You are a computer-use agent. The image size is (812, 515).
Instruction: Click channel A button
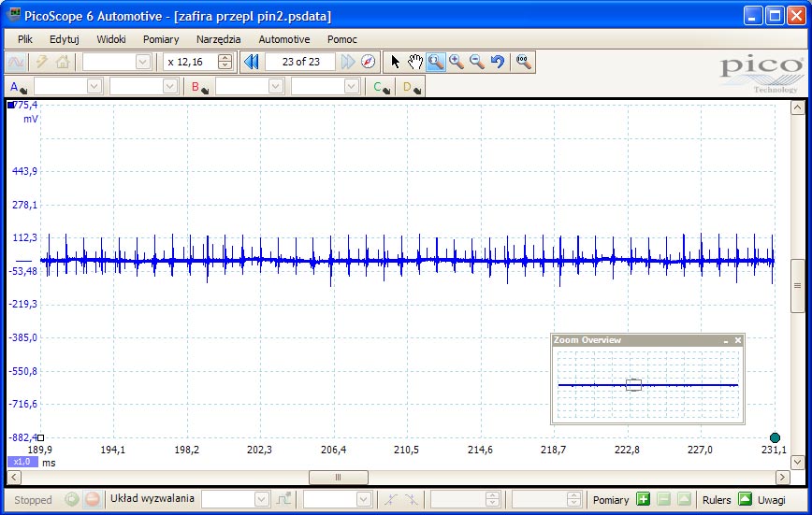click(18, 87)
